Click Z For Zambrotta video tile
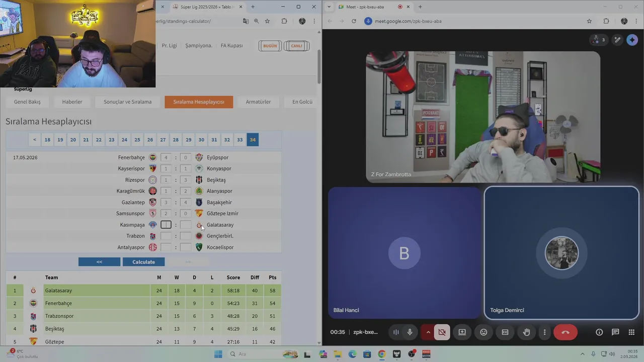The image size is (644, 362). point(483,117)
